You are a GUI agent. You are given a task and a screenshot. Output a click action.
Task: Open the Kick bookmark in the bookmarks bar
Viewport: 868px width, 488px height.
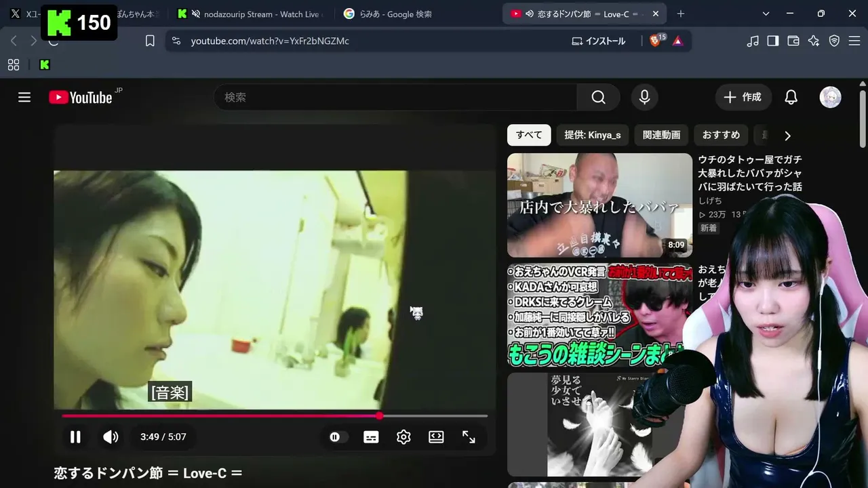pos(45,65)
